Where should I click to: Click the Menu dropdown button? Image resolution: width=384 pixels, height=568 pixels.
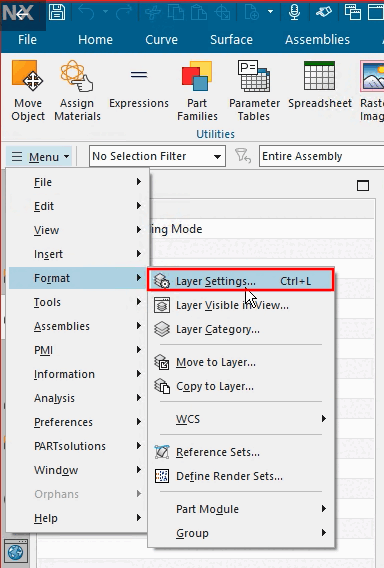(39, 156)
